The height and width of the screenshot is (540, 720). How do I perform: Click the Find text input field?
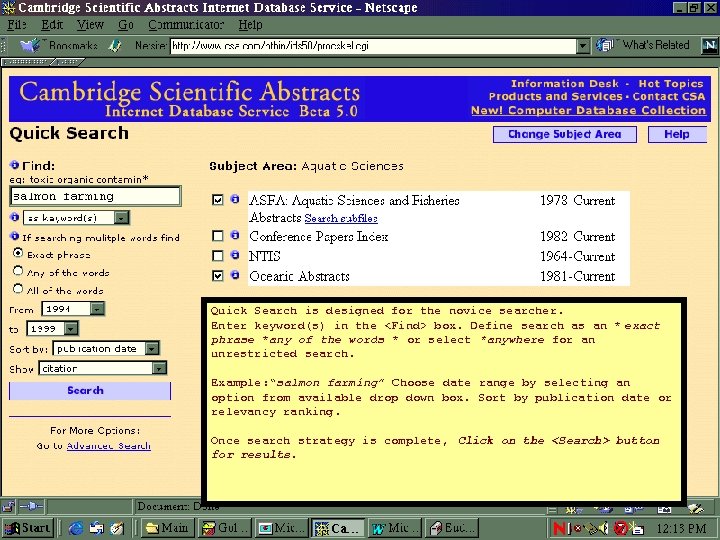96,196
